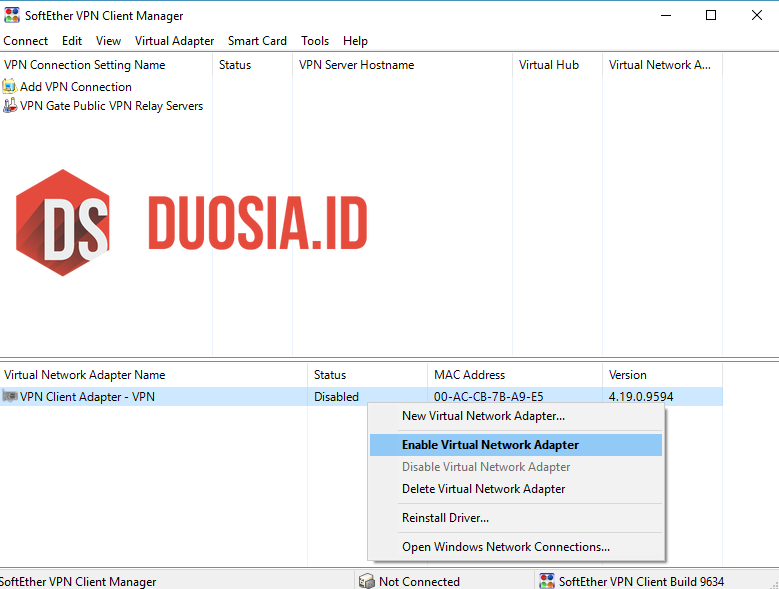Image resolution: width=779 pixels, height=589 pixels.
Task: Click the version 4.19.0.9594 cell
Action: [x=641, y=396]
